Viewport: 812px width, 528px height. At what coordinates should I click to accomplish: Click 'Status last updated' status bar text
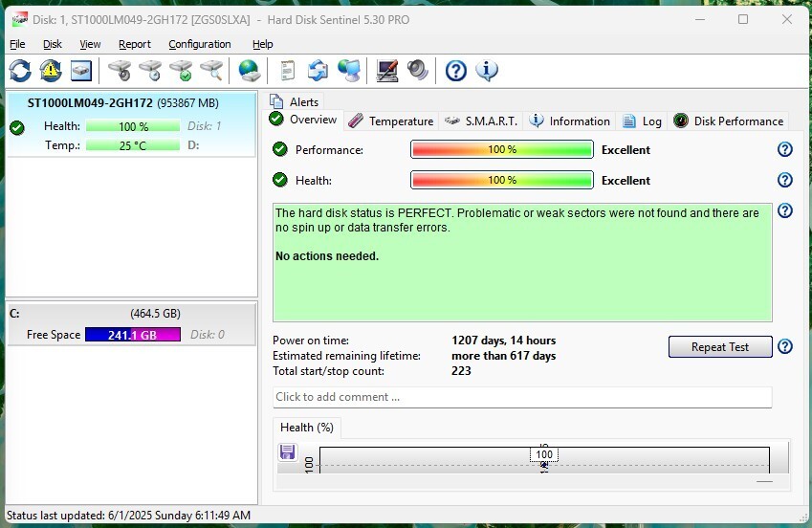pyautogui.click(x=128, y=516)
